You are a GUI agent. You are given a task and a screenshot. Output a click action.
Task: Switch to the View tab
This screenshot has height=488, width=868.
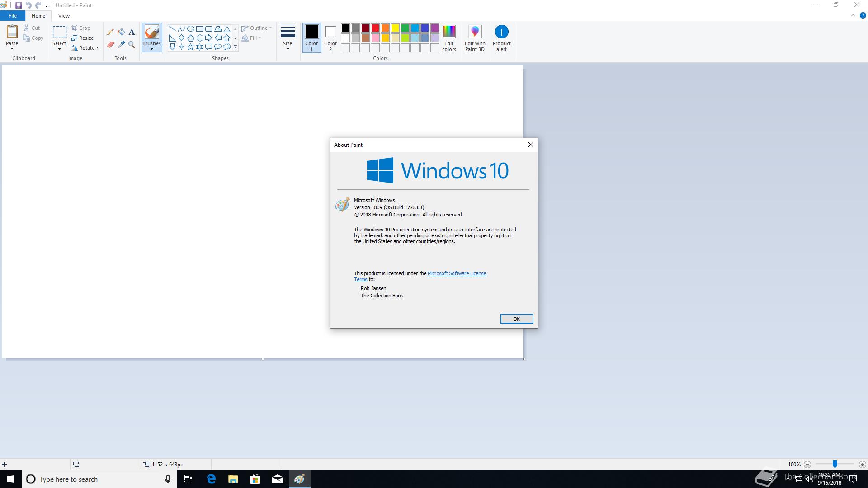click(x=64, y=16)
